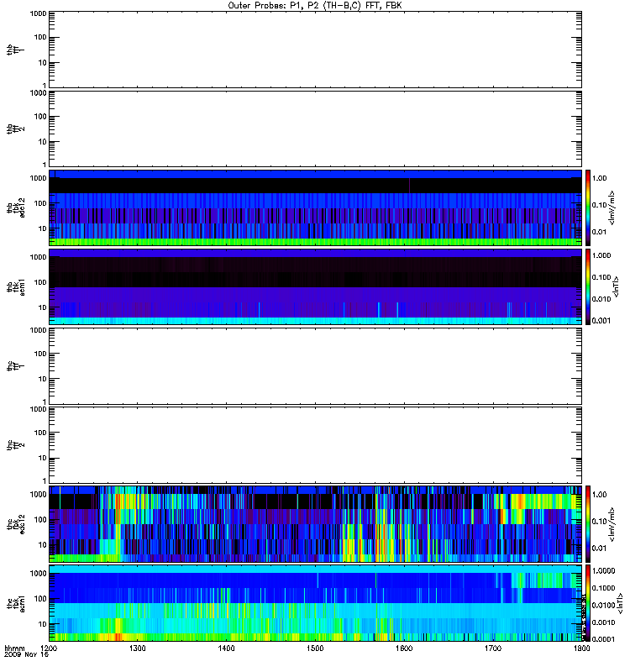Click the thb fff 1 y-axis panel label

[14, 50]
